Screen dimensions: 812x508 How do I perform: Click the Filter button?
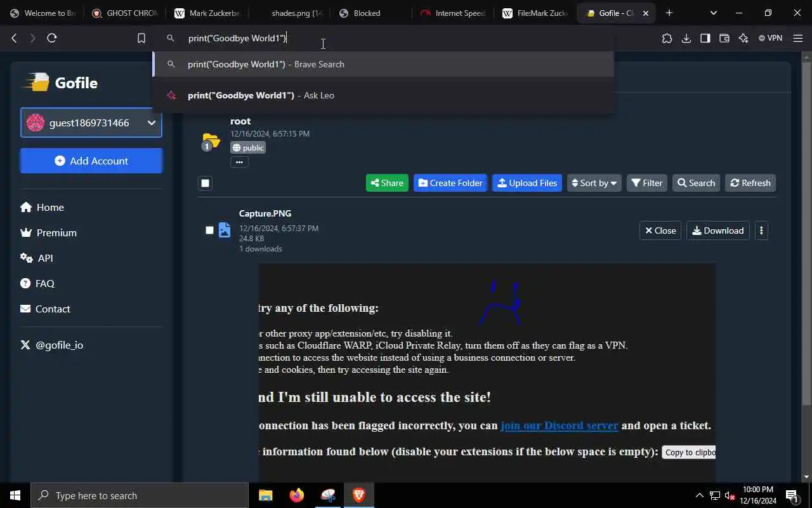[x=647, y=183]
